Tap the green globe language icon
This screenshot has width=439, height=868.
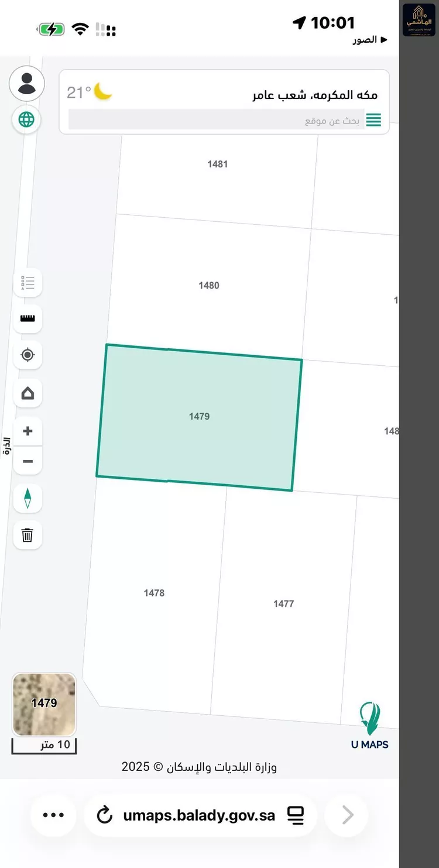point(26,120)
